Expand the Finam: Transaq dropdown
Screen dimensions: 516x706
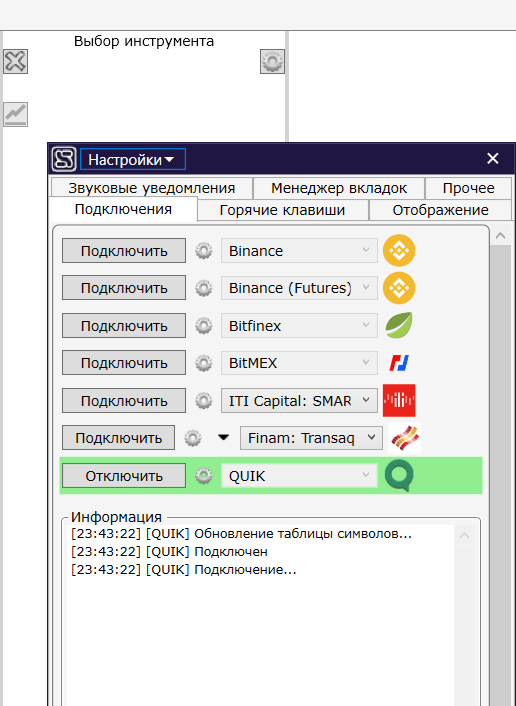click(311, 438)
